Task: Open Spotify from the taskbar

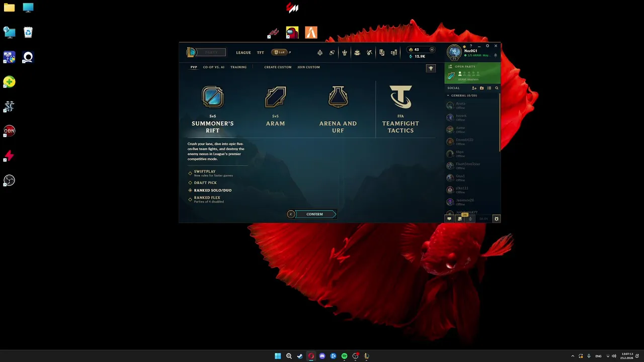Action: tap(344, 356)
